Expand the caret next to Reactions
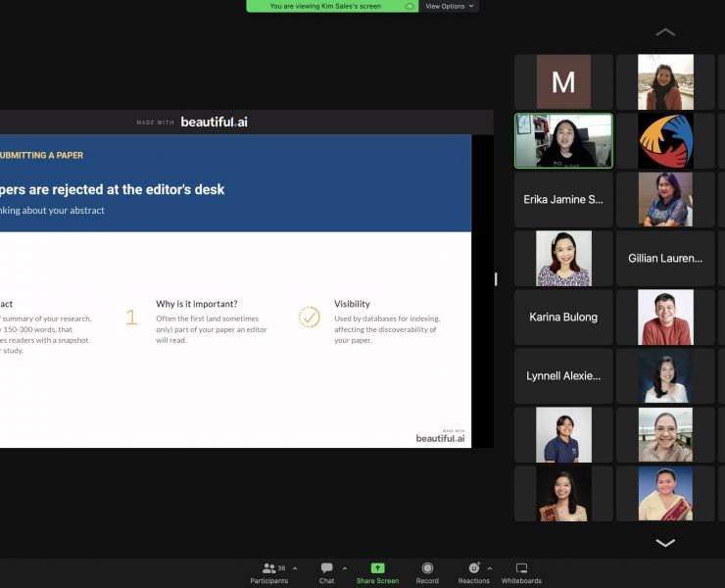 click(x=490, y=568)
